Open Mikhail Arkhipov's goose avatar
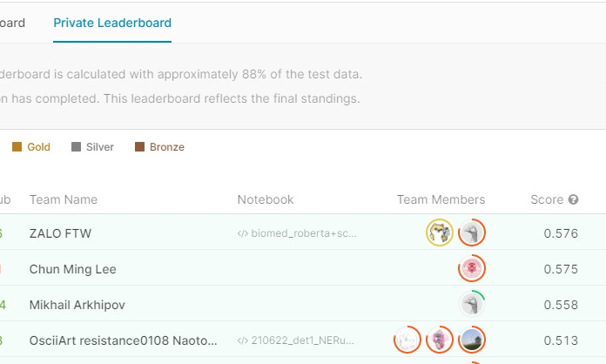This screenshot has width=606, height=364. (x=472, y=304)
